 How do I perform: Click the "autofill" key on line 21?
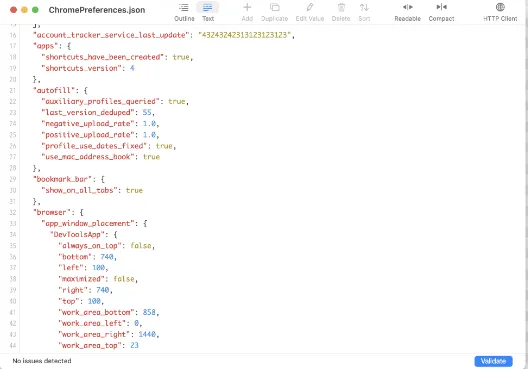(54, 90)
